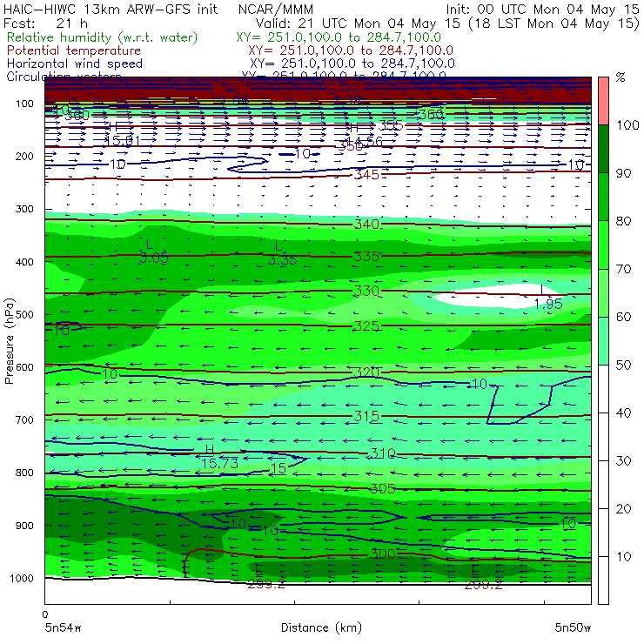Click the '%' unit label above the colorbar

(621, 77)
